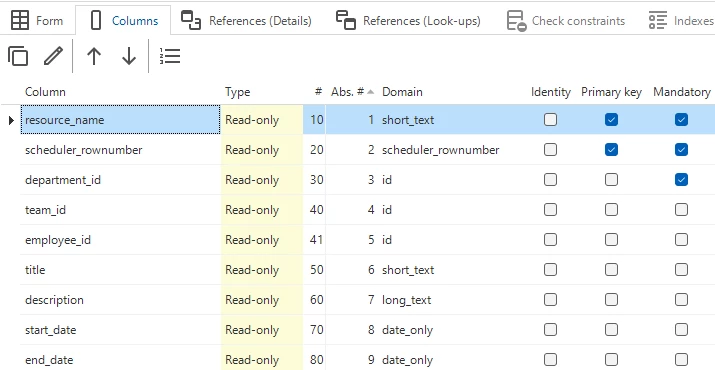Click the numbered list renumber icon
Viewport: 715px width, 370px height.
point(170,56)
